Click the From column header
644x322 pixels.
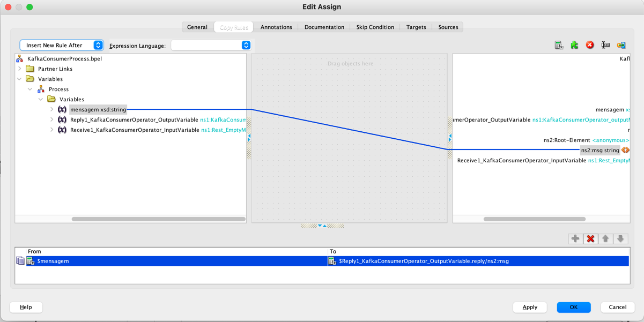(x=177, y=251)
